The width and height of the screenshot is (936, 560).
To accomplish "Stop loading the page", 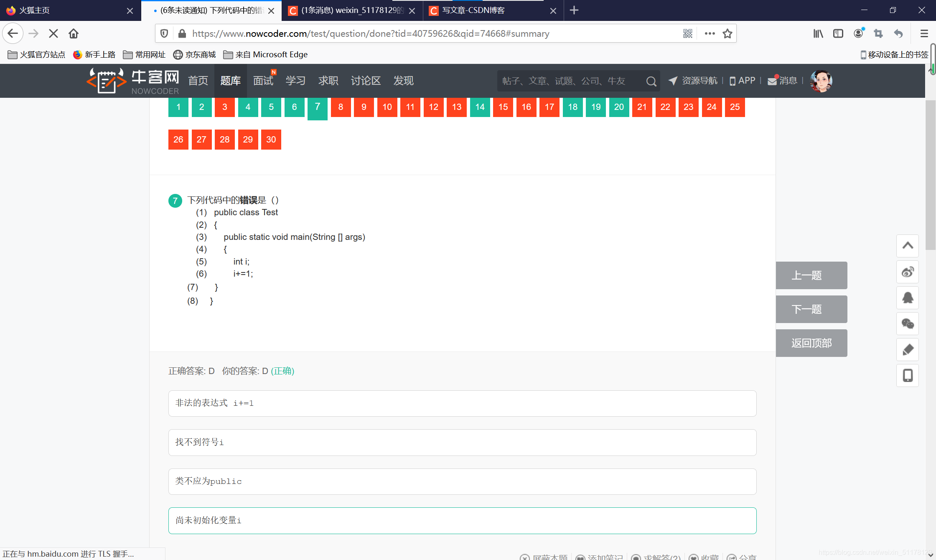I will coord(53,33).
